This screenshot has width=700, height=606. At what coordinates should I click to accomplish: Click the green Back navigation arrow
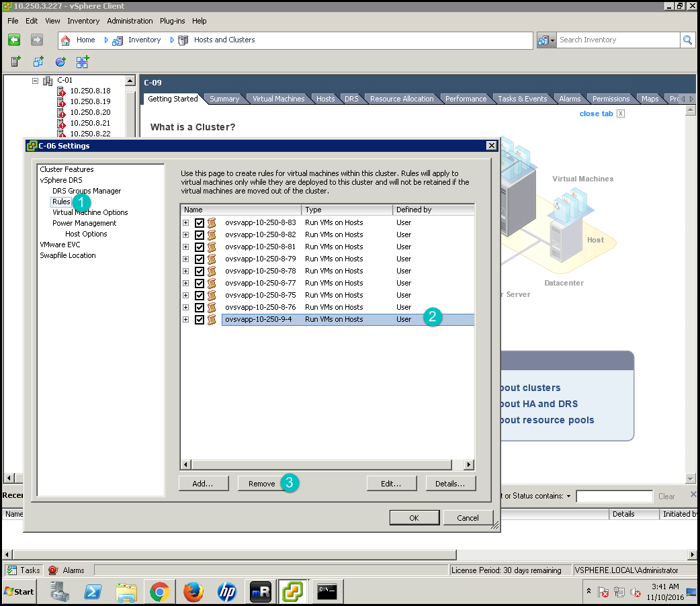[x=14, y=40]
